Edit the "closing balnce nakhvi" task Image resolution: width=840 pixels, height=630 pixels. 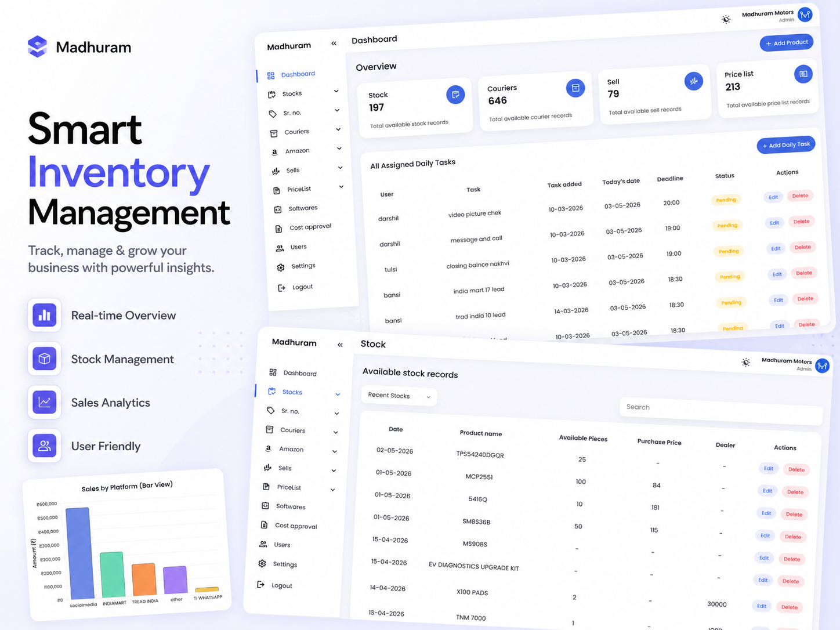click(776, 249)
